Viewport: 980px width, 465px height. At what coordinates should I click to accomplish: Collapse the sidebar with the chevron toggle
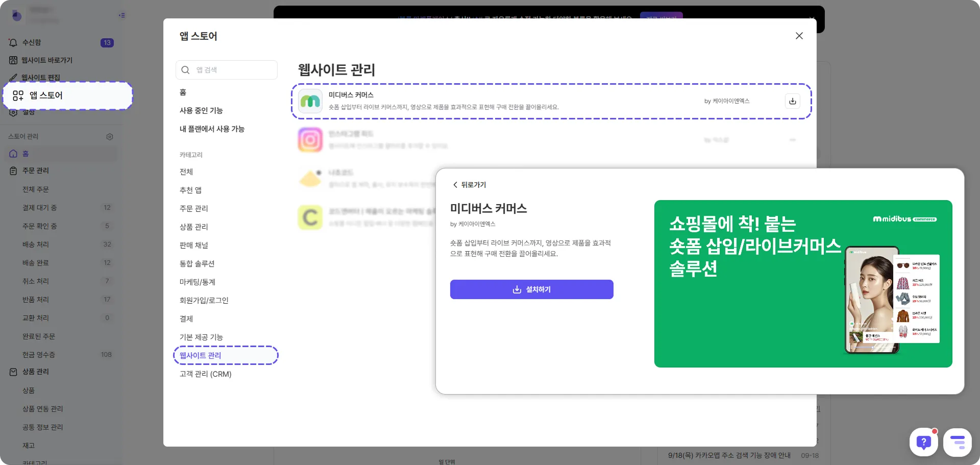pyautogui.click(x=121, y=15)
